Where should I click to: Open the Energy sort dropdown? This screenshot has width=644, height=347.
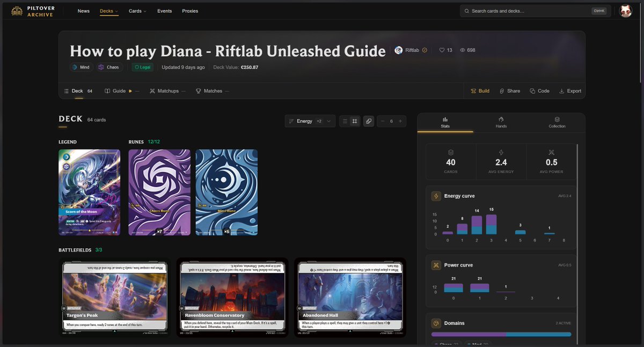310,121
